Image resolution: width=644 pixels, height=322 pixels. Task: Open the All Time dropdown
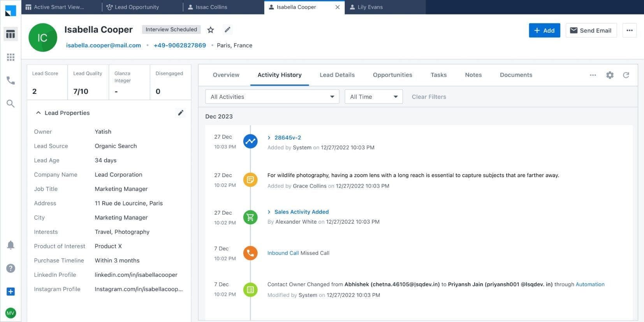374,97
